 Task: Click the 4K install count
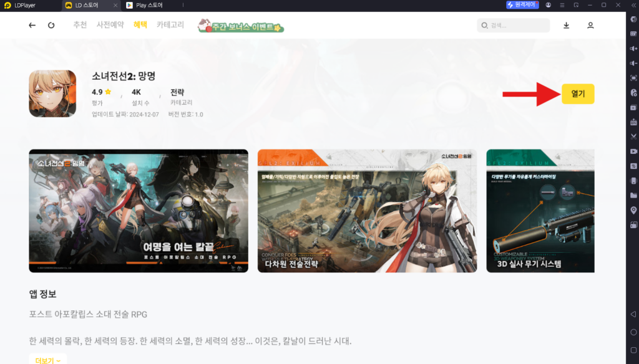pos(136,92)
